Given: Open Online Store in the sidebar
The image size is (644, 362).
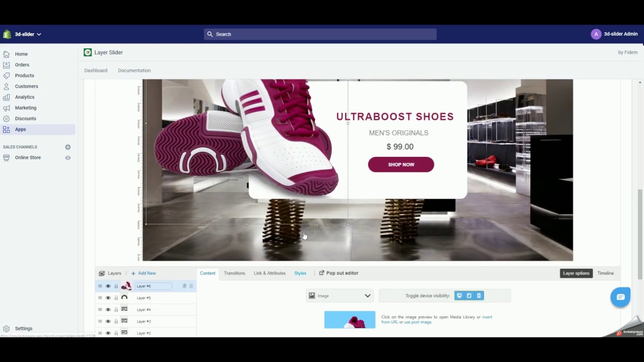Looking at the screenshot, I should click(28, 157).
